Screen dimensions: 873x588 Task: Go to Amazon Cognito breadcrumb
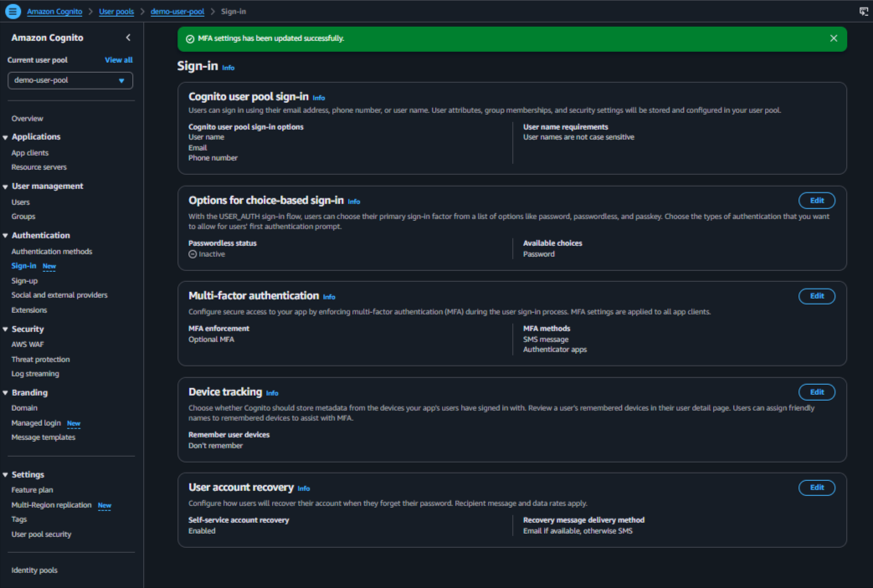54,11
